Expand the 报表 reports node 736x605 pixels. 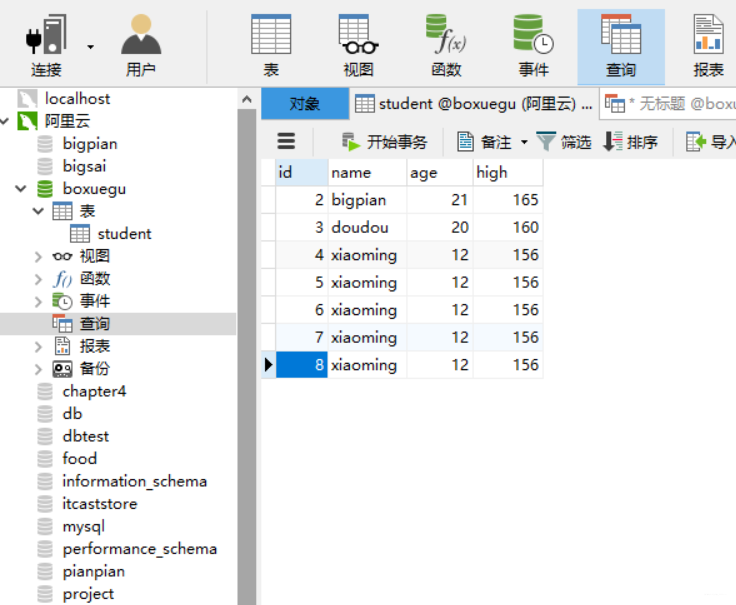click(38, 346)
